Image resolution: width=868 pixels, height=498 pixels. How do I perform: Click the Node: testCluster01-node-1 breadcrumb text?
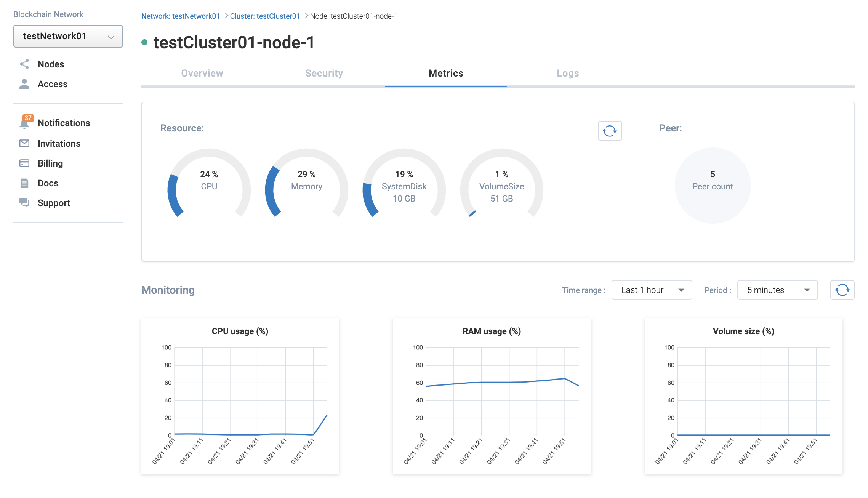pyautogui.click(x=354, y=16)
